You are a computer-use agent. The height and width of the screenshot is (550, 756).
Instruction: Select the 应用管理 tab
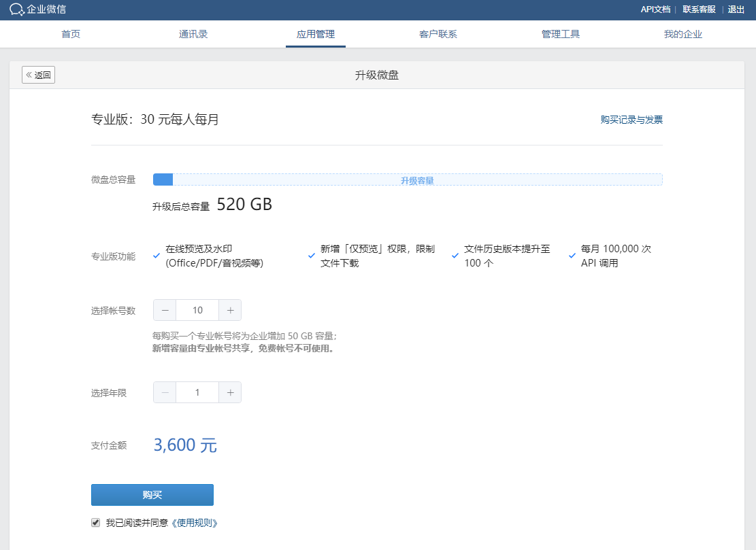[x=316, y=34]
